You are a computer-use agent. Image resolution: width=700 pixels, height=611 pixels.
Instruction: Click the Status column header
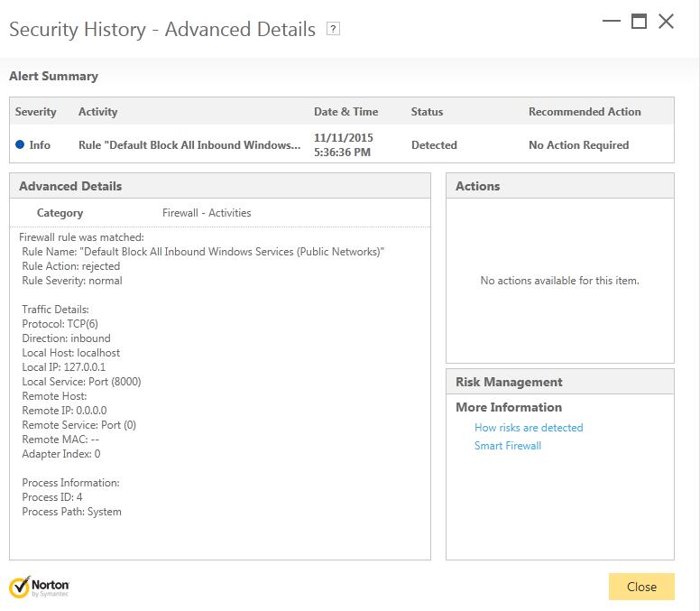(x=427, y=112)
